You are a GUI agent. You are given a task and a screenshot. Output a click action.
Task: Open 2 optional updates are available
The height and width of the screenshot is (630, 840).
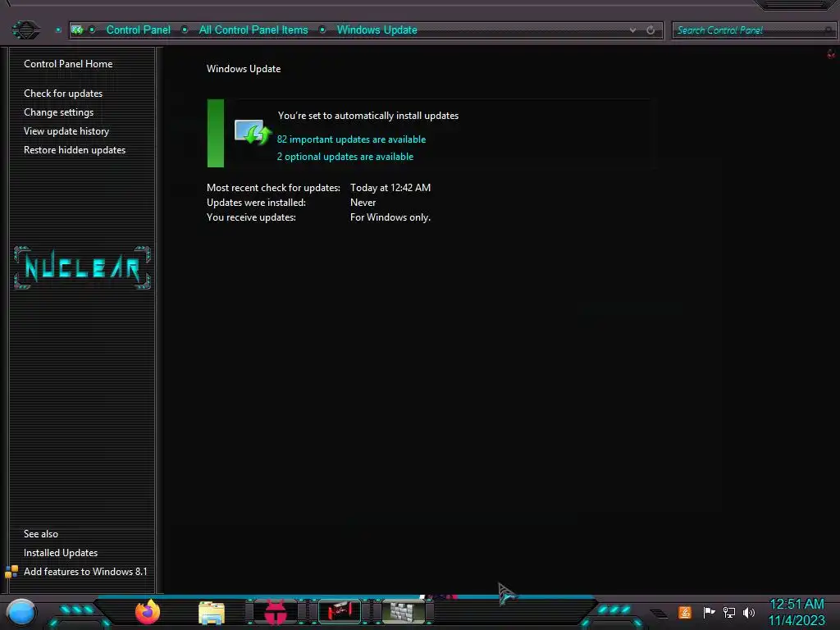[x=345, y=157]
